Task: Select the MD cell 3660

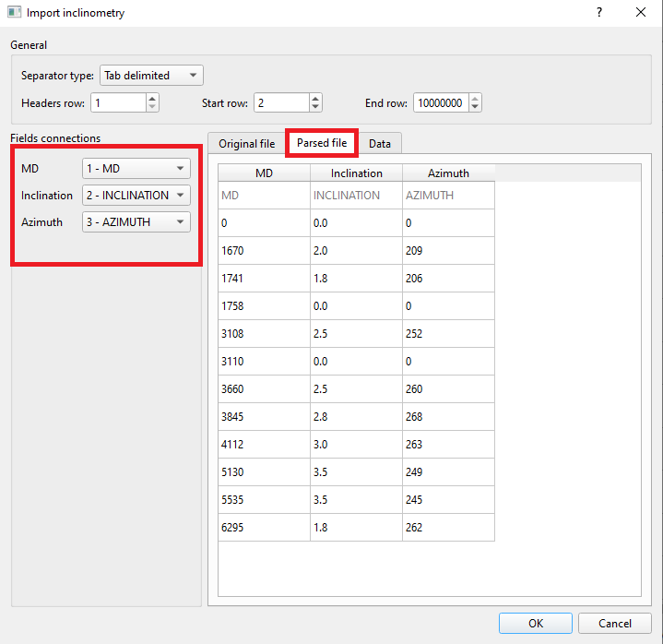Action: tap(265, 388)
